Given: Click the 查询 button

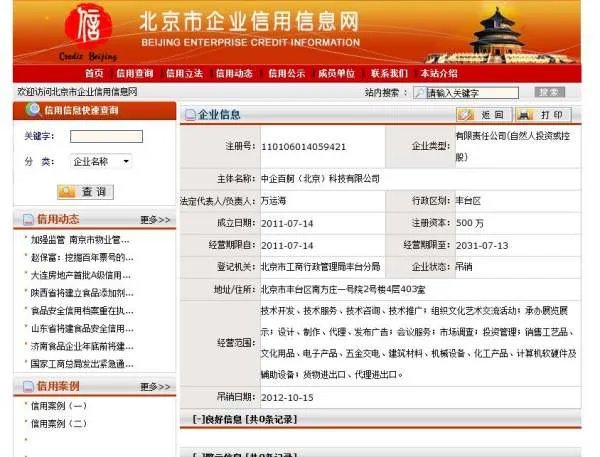Looking at the screenshot, I should tap(85, 192).
